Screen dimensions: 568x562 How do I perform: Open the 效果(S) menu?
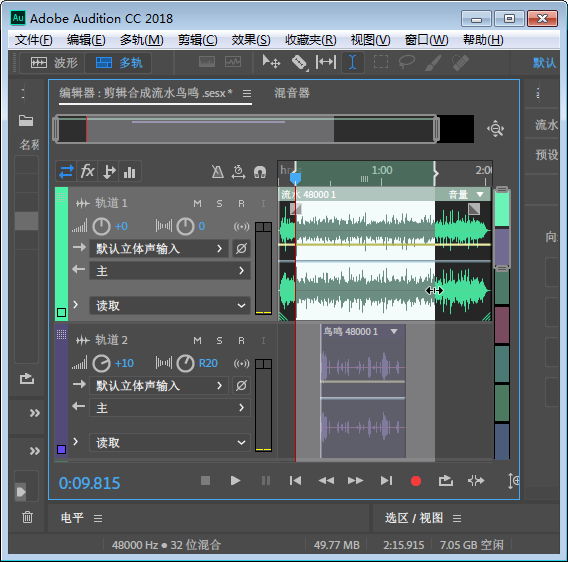(251, 40)
